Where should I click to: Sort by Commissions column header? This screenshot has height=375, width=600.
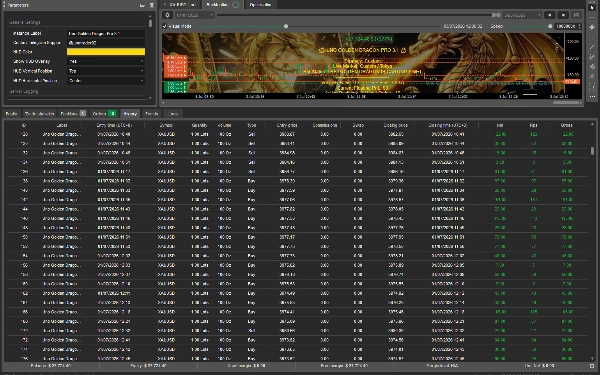click(324, 125)
